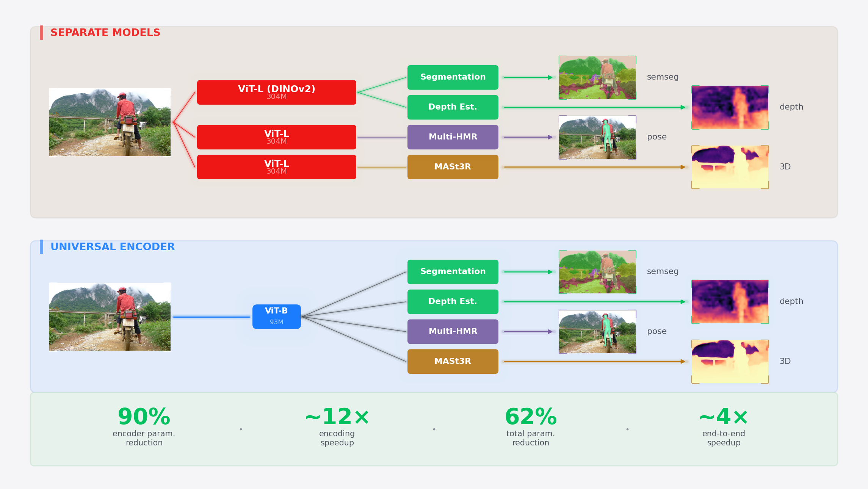The width and height of the screenshot is (868, 489).
Task: Click the 3D label in Separate Models
Action: tap(785, 167)
